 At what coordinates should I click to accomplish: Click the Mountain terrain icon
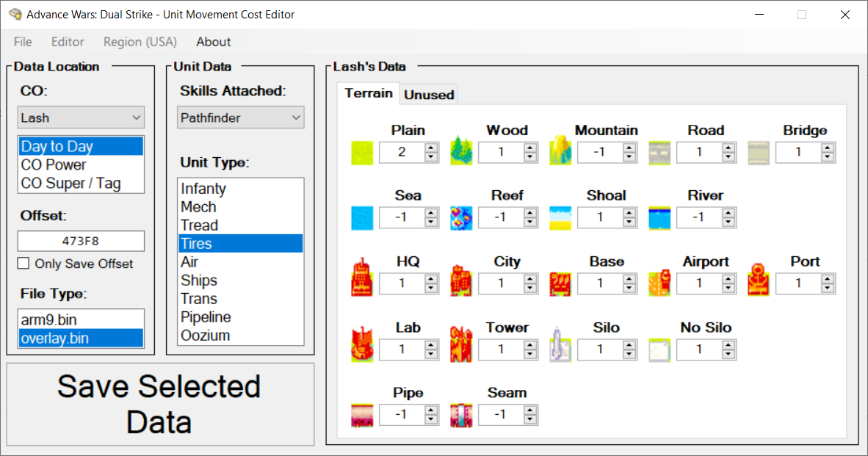coord(560,151)
